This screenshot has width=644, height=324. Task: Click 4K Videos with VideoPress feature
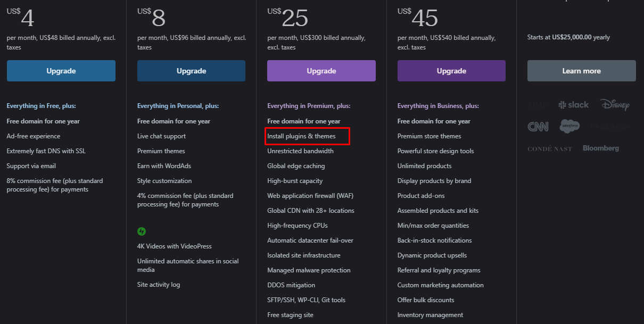coord(175,246)
